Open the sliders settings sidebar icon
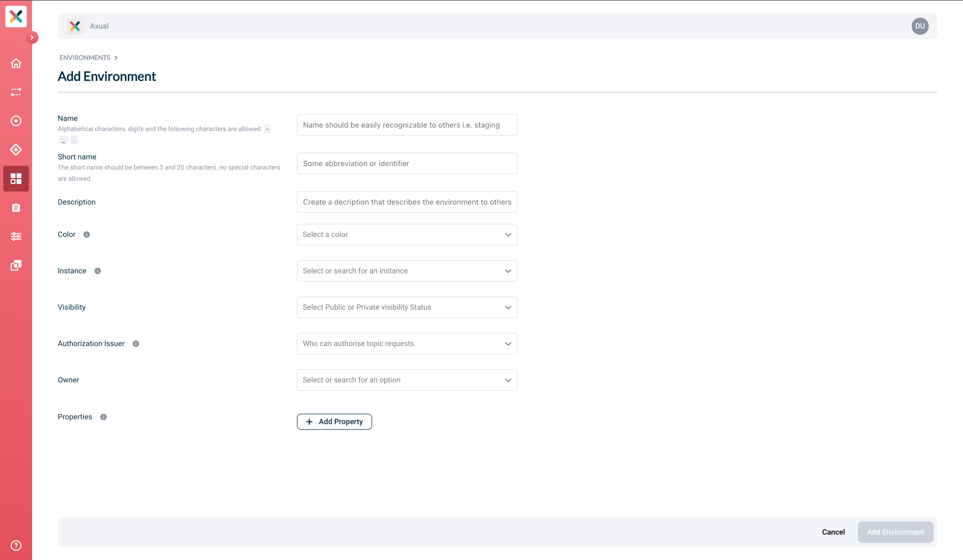 (16, 236)
